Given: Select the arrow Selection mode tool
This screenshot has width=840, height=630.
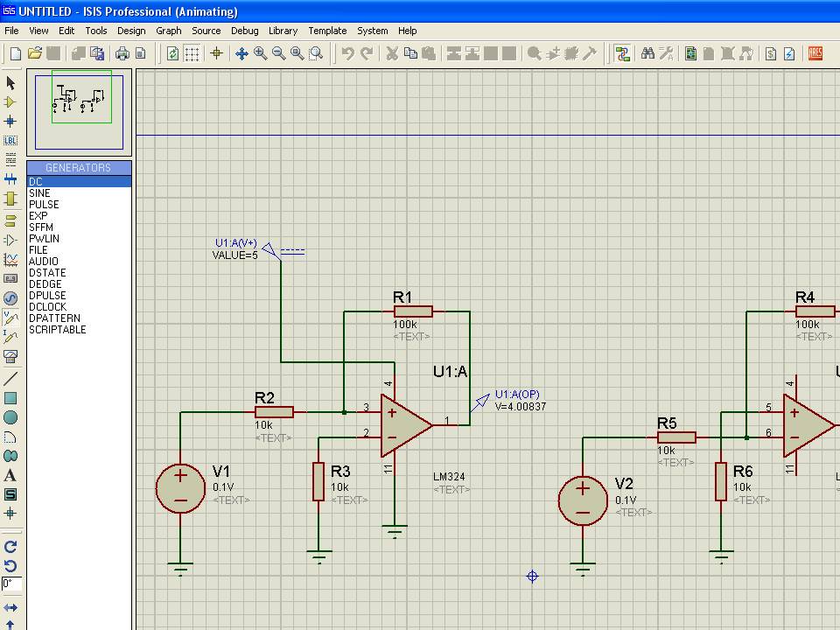Looking at the screenshot, I should (10, 83).
